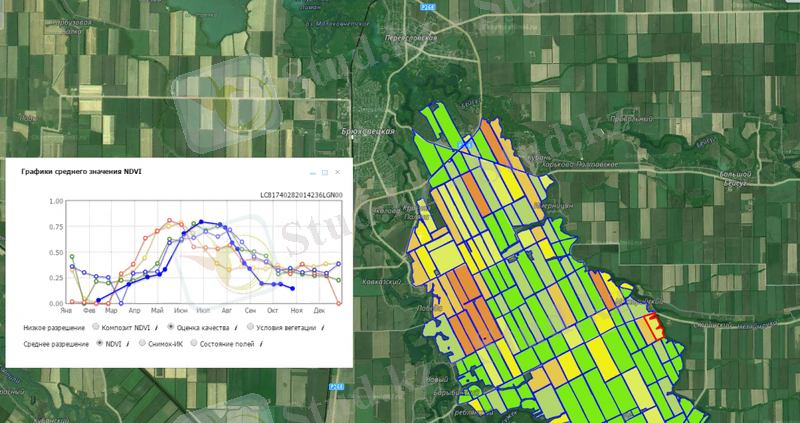Image resolution: width=800 pixels, height=423 pixels.
Task: Click the image ID LC81740282014236LGN00 label
Action: pyautogui.click(x=301, y=195)
